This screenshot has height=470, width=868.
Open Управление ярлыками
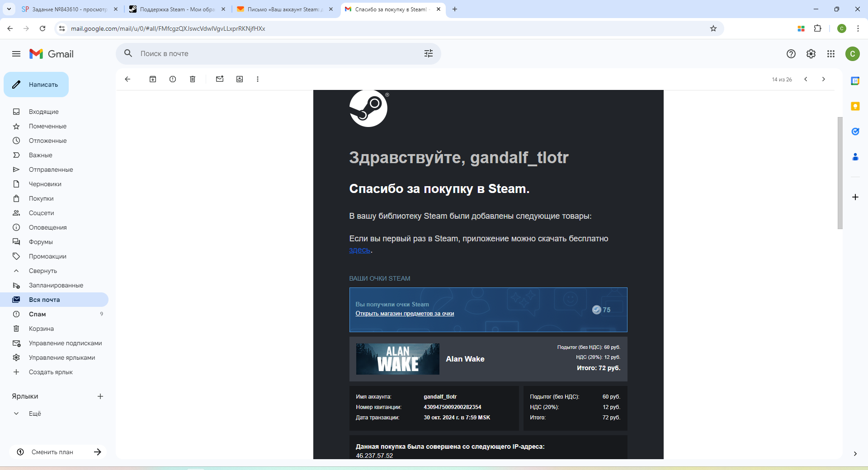(x=54, y=357)
